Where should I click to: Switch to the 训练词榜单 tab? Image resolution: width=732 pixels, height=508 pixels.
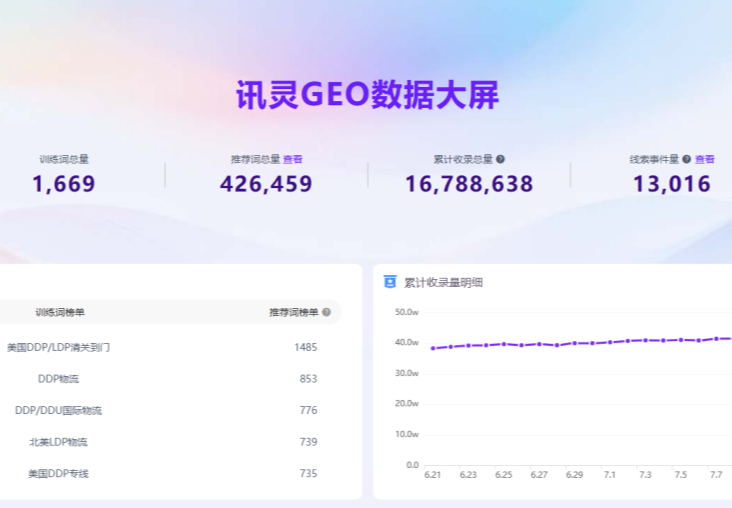pyautogui.click(x=60, y=312)
